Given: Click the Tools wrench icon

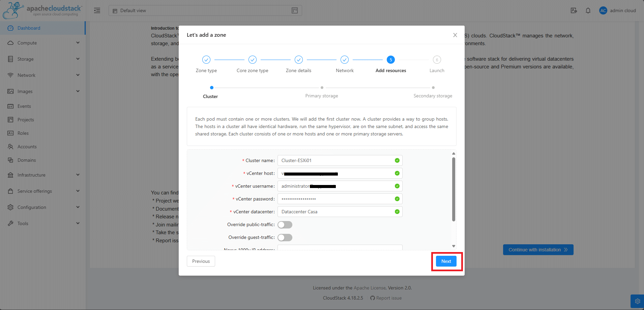Looking at the screenshot, I should pos(10,223).
